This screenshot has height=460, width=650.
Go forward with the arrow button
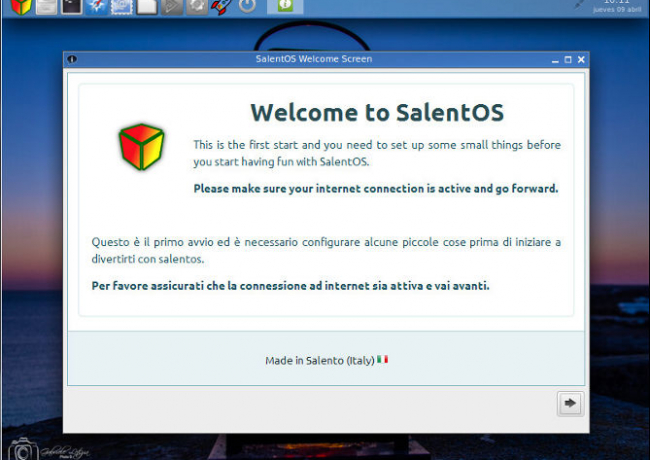[x=570, y=402]
